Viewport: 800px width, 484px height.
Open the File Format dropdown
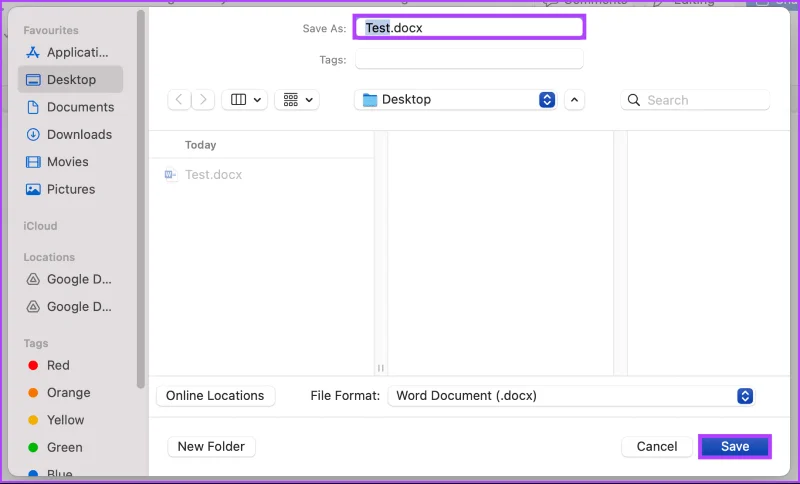571,396
